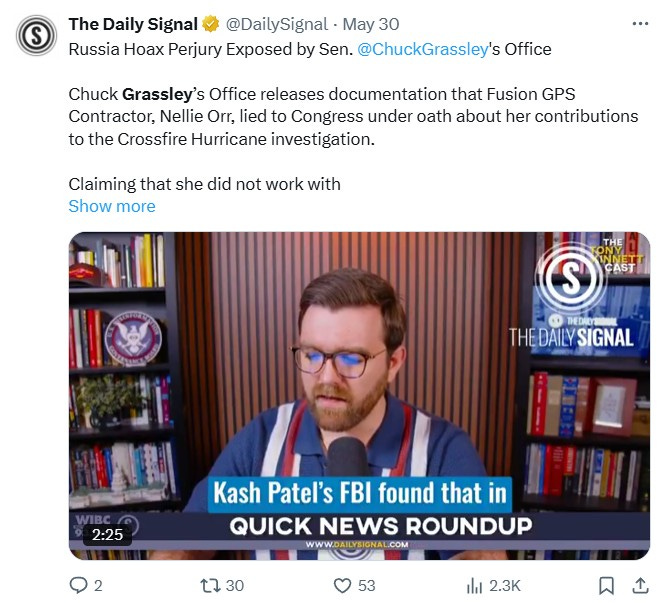Open the May 30 post timestamp
Viewport: 667px width, 603px height.
(x=371, y=24)
